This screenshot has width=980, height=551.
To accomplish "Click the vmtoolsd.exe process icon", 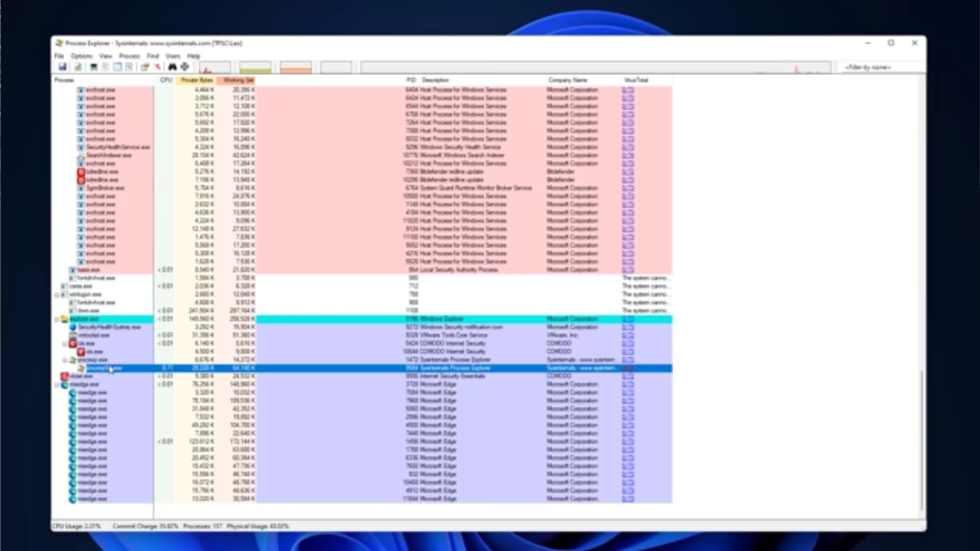I will (x=73, y=335).
